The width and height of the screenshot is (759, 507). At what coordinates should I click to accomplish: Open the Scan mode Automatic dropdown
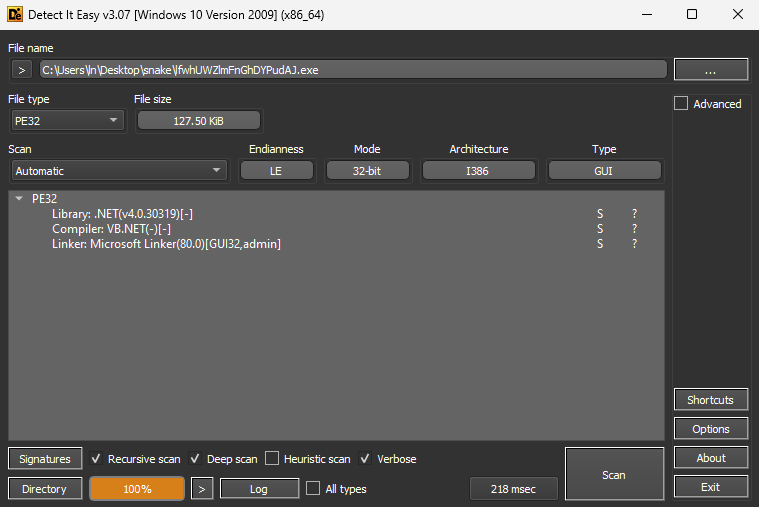(118, 171)
